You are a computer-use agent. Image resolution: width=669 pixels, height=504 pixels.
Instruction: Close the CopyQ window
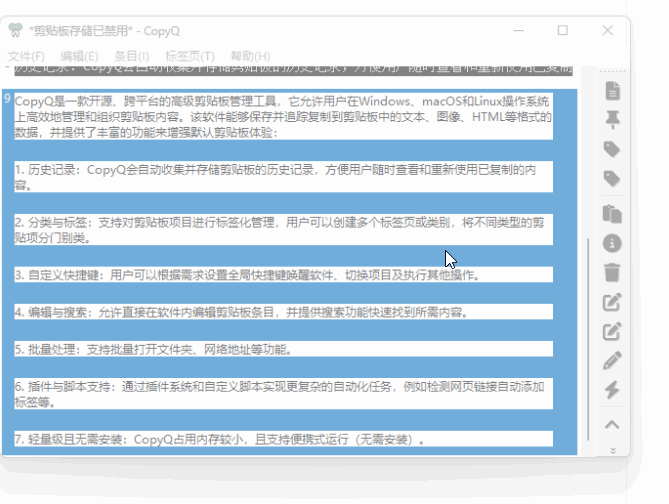pyautogui.click(x=608, y=30)
